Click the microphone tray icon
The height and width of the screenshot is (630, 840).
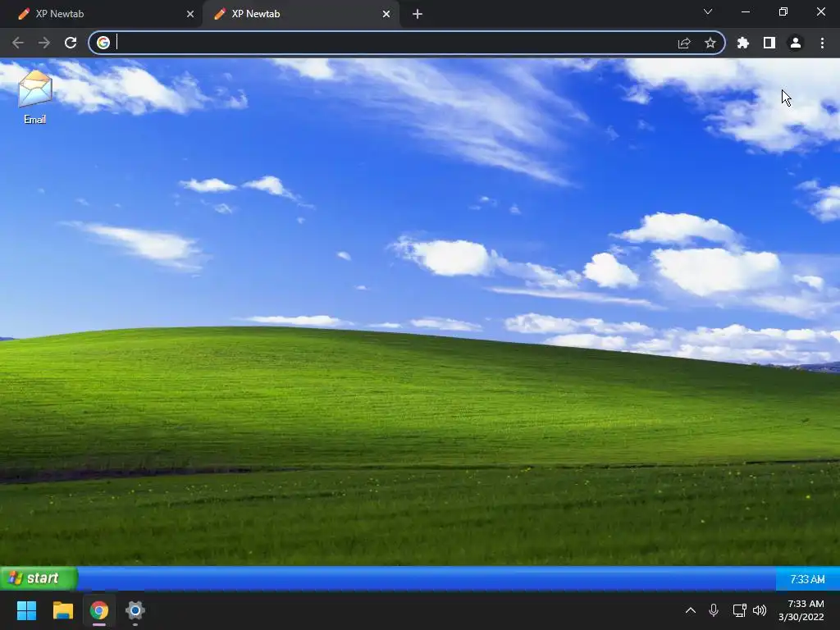tap(714, 610)
